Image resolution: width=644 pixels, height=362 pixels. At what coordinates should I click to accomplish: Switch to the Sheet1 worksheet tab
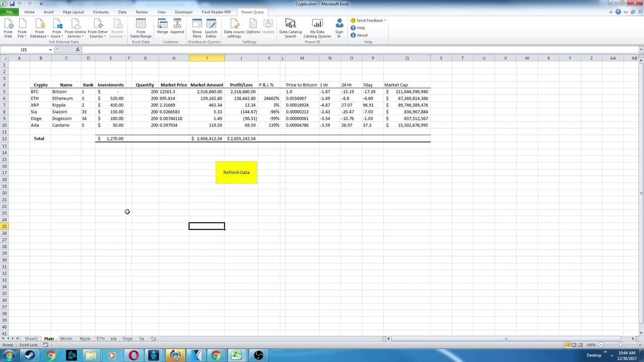[x=31, y=339]
